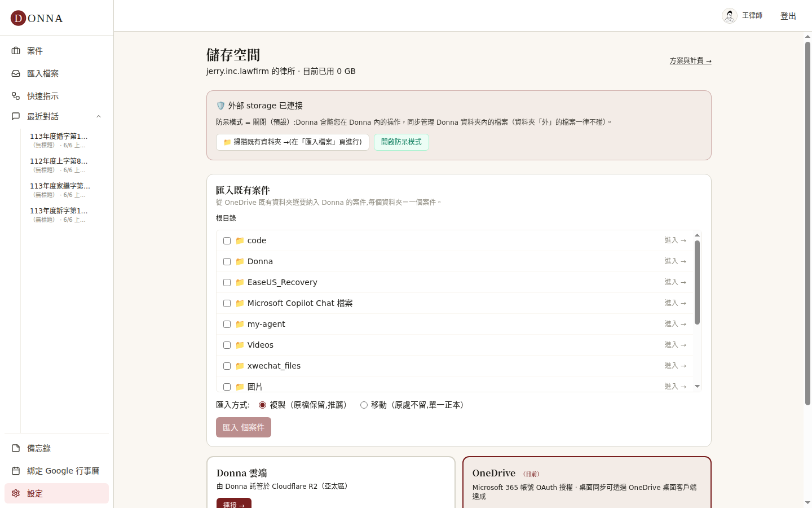Click the folder icon of 圖片

(240, 387)
